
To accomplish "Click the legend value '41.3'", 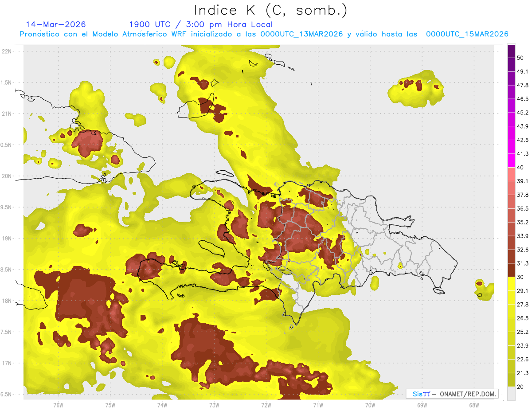I will [x=523, y=154].
